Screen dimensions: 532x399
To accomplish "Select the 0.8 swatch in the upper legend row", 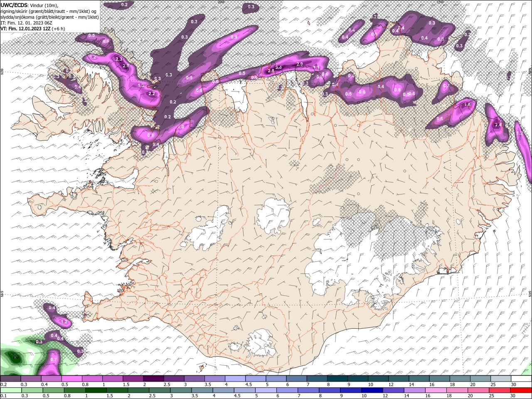I will pos(92,379).
